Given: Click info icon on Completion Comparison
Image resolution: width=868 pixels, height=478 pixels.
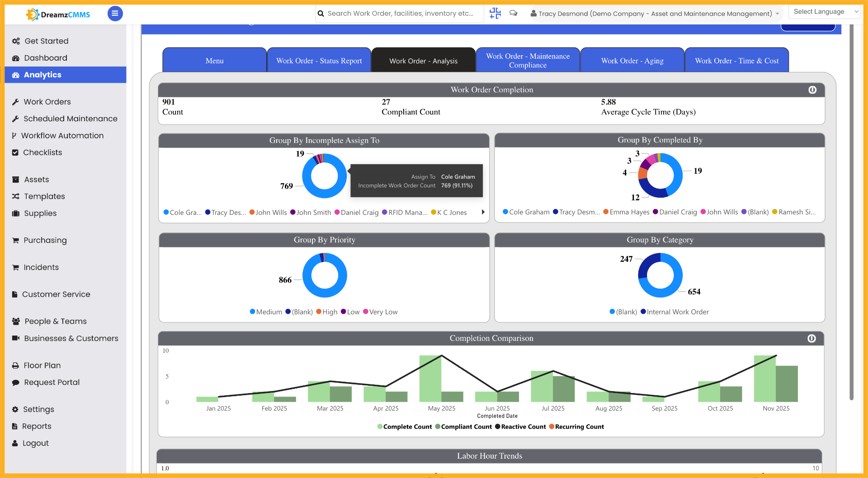Looking at the screenshot, I should 812,338.
